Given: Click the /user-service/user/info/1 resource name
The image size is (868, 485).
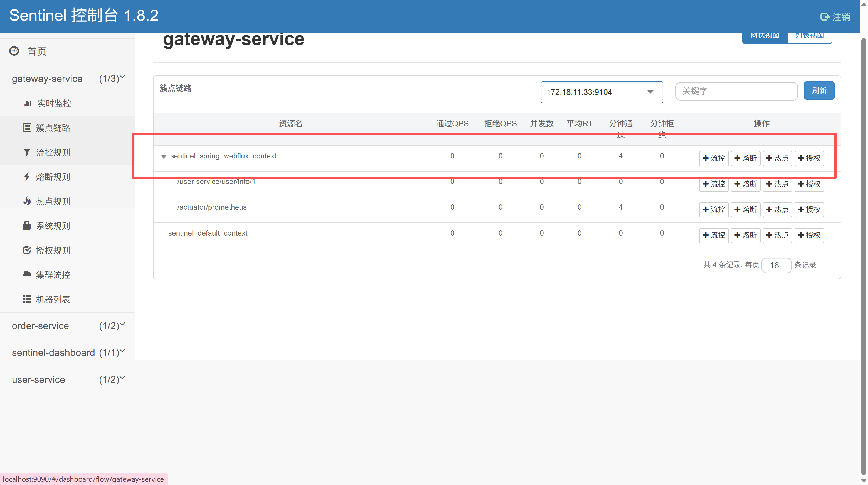Looking at the screenshot, I should point(216,182).
